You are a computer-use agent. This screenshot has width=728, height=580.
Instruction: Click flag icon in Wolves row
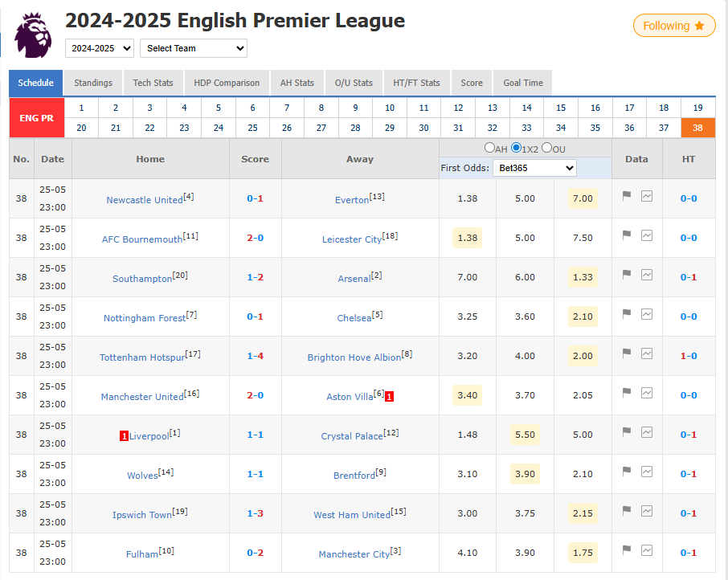[627, 472]
